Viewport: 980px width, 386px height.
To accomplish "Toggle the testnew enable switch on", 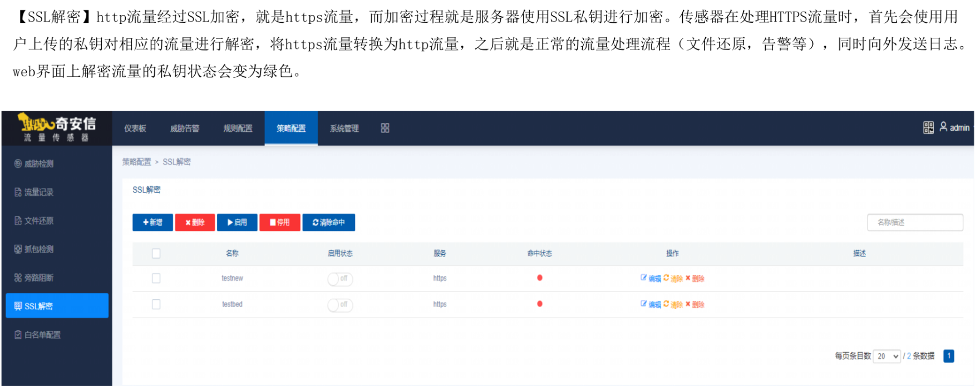I will pyautogui.click(x=340, y=279).
